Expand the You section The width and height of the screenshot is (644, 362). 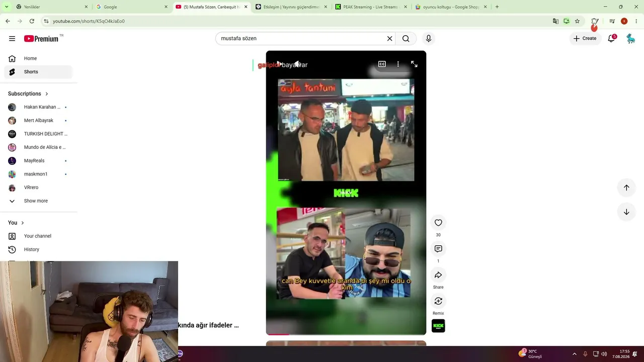click(x=16, y=223)
